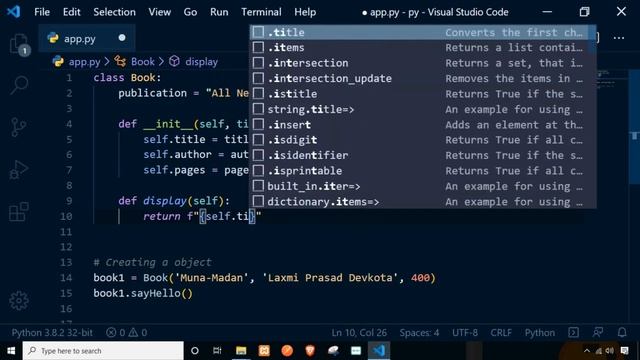The height and width of the screenshot is (360, 640).
Task: Open the Help menu
Action: tap(305, 12)
